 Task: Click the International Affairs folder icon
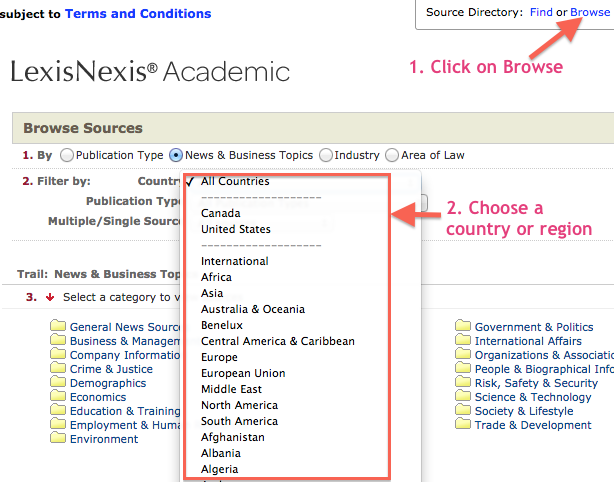click(x=463, y=339)
